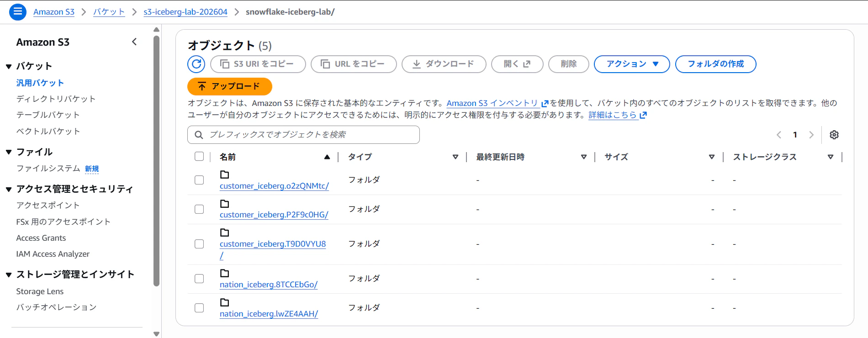868x338 pixels.
Task: Open FSx 用のアクセスポイント in sidebar
Action: [64, 222]
